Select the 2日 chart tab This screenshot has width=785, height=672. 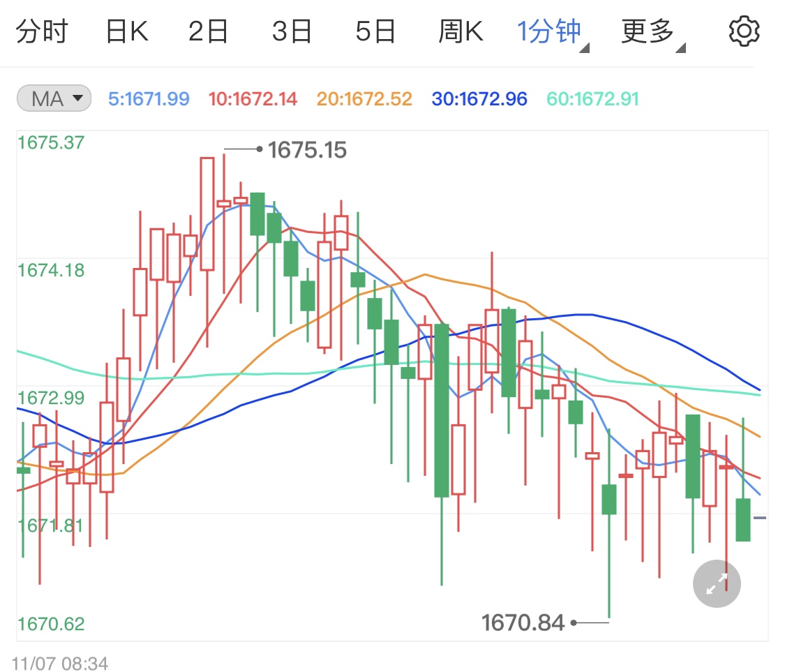[x=208, y=31]
